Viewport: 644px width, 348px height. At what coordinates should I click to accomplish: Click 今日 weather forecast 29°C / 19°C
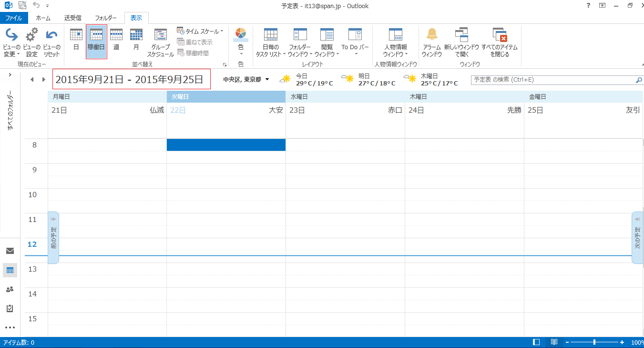pos(307,80)
